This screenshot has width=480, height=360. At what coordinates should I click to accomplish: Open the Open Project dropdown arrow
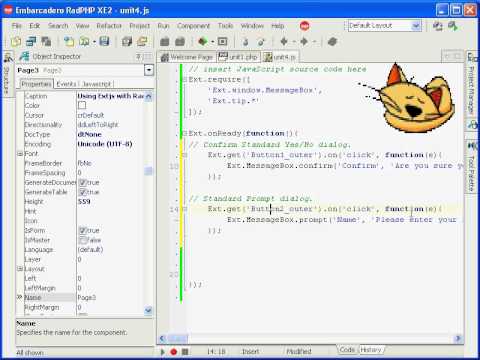[94, 42]
